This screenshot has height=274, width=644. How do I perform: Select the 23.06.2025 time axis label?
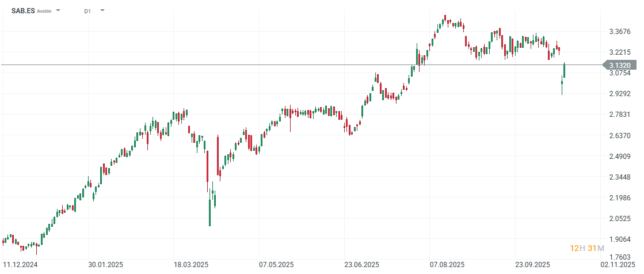pos(362,265)
